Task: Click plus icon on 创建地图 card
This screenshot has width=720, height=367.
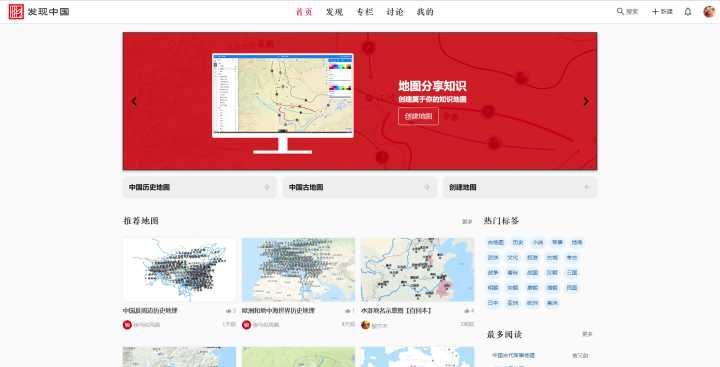Action: pos(586,187)
